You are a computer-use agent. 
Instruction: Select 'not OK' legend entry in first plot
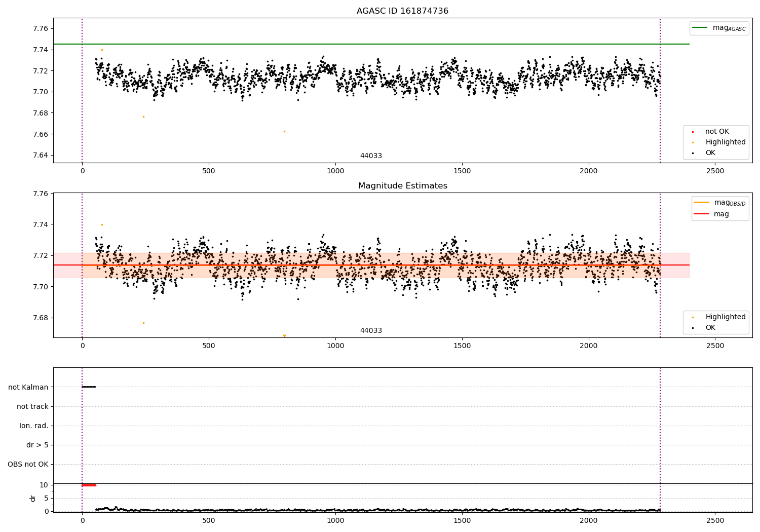717,131
